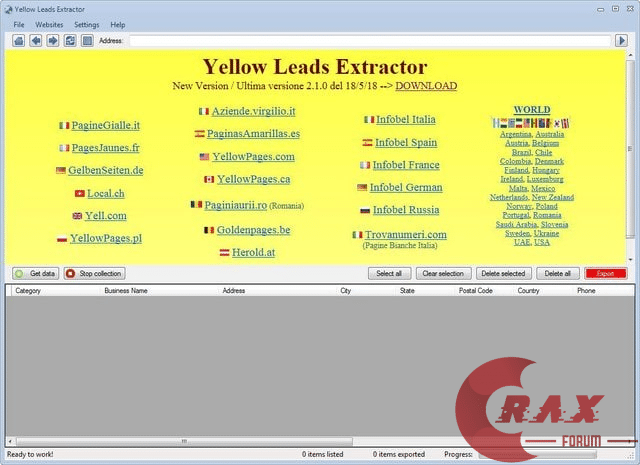The width and height of the screenshot is (640, 465).
Task: Click the Argentina country link
Action: (x=516, y=134)
